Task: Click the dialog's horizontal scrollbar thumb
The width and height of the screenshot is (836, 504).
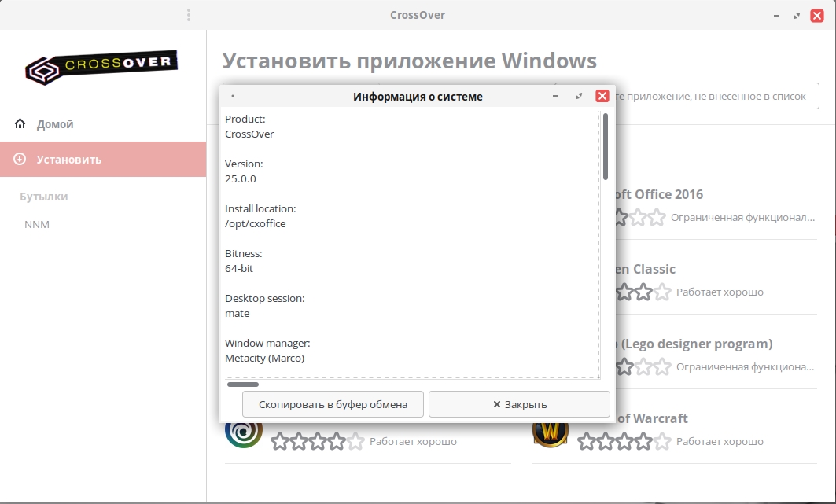Action: [242, 384]
